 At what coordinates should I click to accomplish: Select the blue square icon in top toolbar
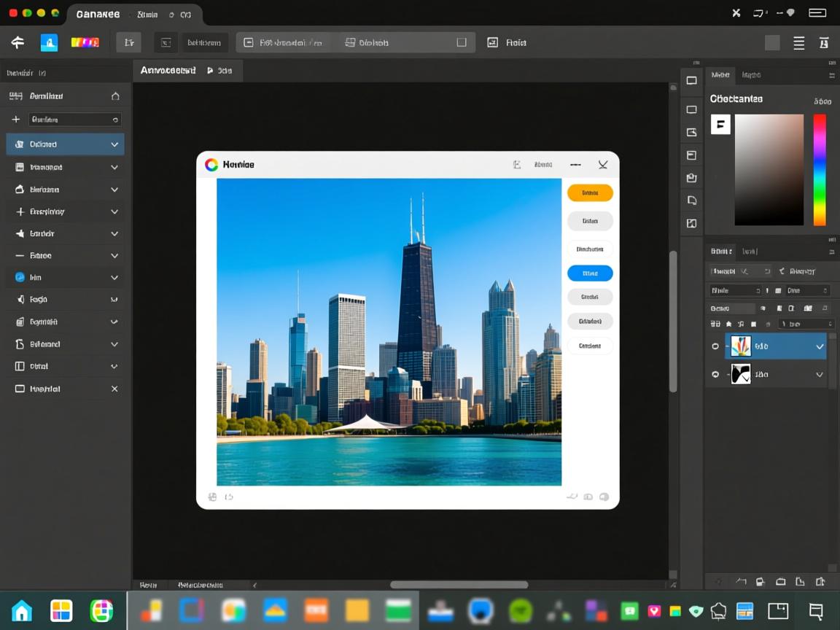point(49,42)
